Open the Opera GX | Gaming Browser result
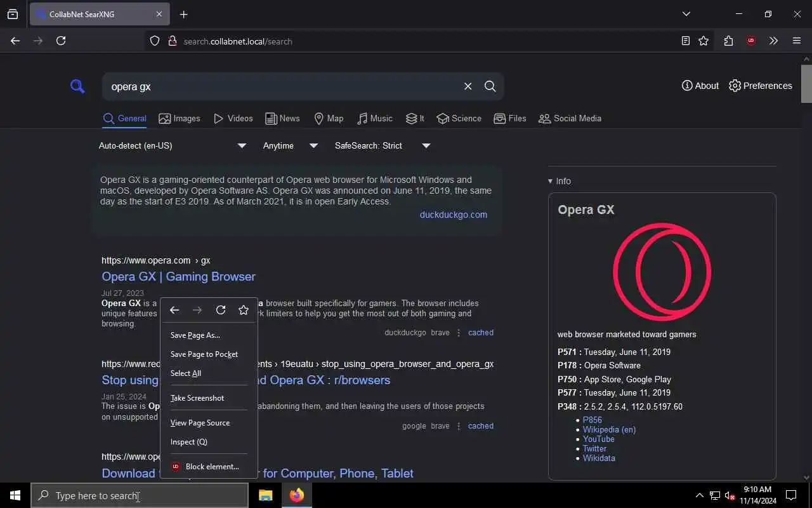 click(178, 276)
